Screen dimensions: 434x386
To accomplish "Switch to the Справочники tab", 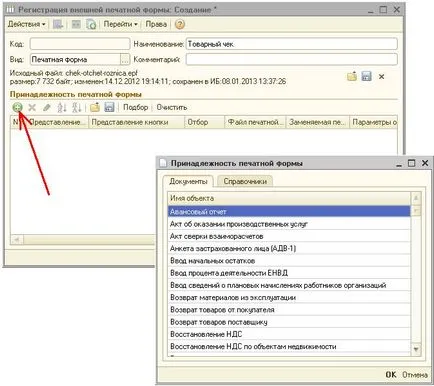I will (245, 181).
